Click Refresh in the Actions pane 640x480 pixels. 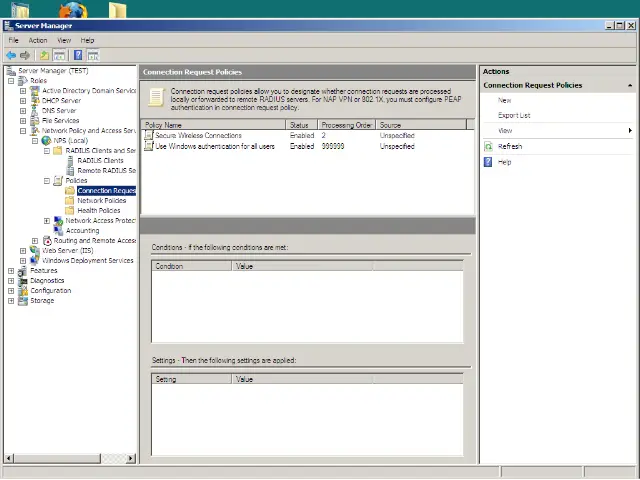[x=510, y=147]
